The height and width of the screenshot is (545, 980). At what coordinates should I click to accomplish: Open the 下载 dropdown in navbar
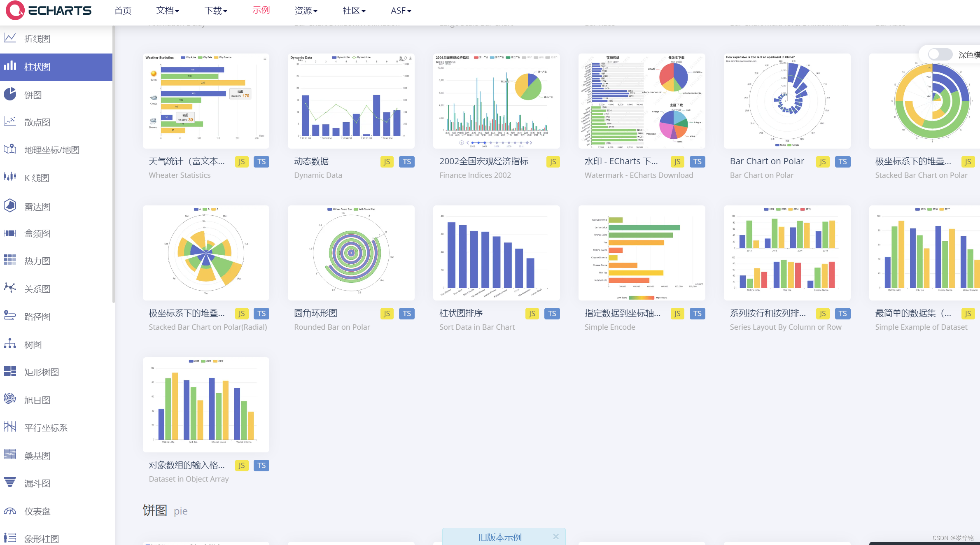[x=216, y=10]
